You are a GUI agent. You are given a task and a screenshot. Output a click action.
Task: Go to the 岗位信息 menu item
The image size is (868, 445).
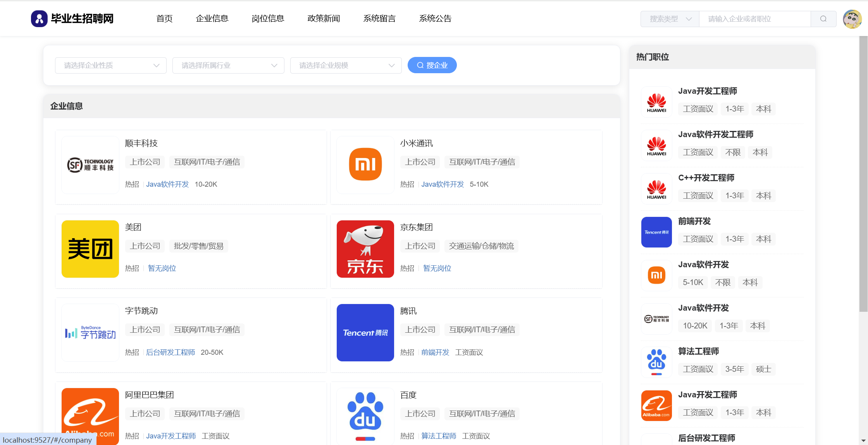point(268,19)
